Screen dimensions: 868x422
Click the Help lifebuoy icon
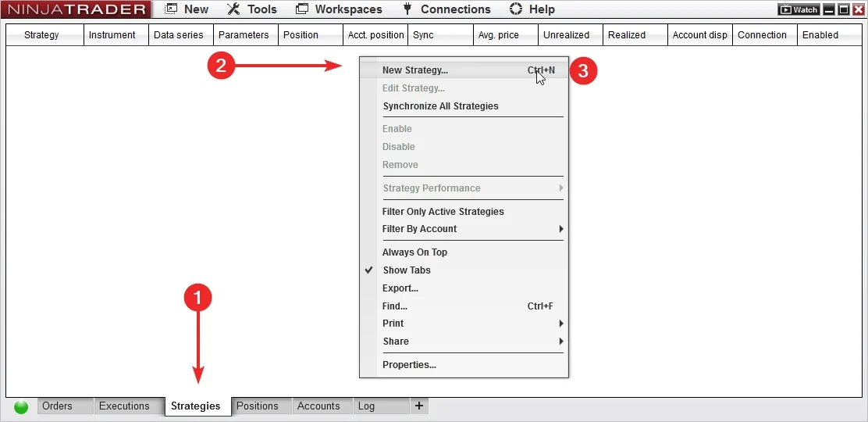pyautogui.click(x=515, y=9)
